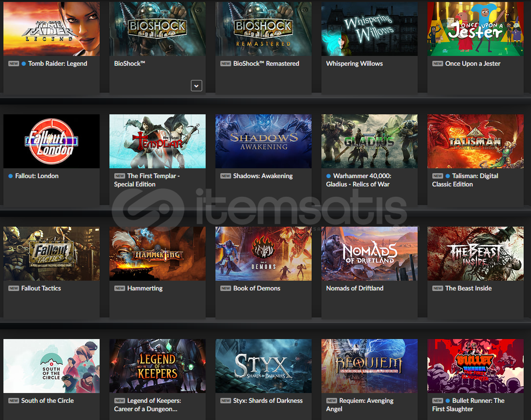Image resolution: width=531 pixels, height=420 pixels.
Task: Select the Fallout: London cover image
Action: (x=52, y=141)
